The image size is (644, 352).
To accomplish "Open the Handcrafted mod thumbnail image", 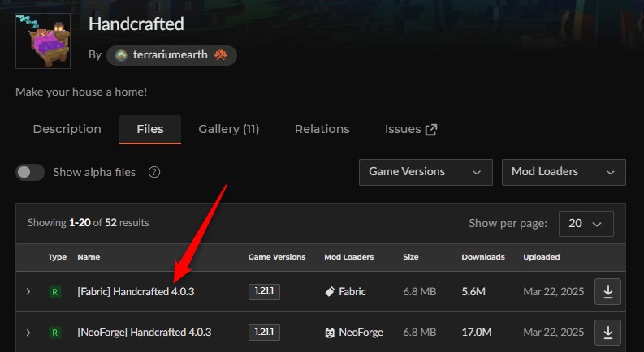I will click(x=43, y=41).
